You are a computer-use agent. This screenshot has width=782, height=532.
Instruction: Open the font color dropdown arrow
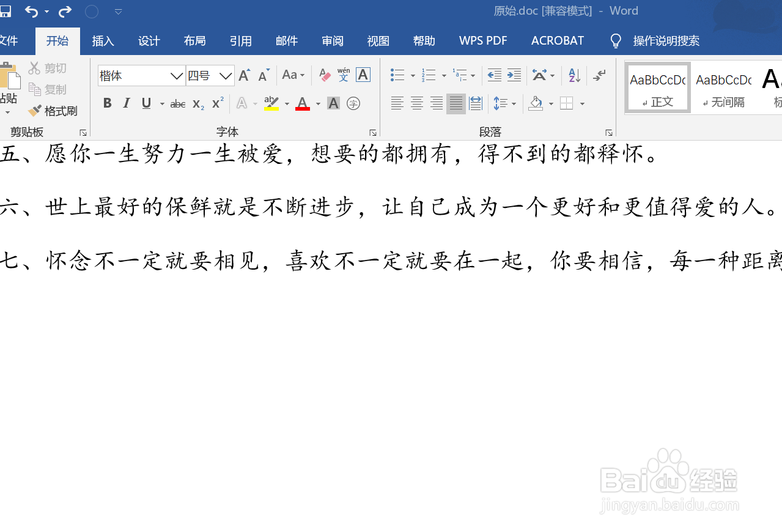[x=317, y=103]
